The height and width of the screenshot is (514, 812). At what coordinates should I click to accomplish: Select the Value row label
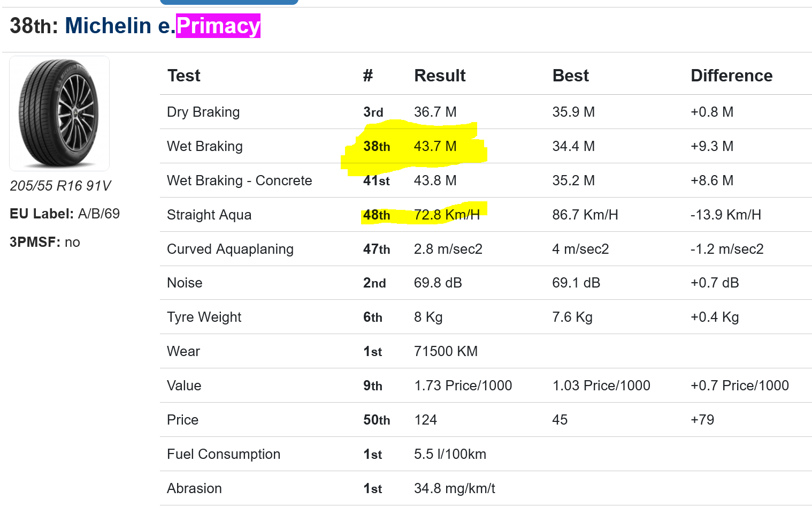184,385
